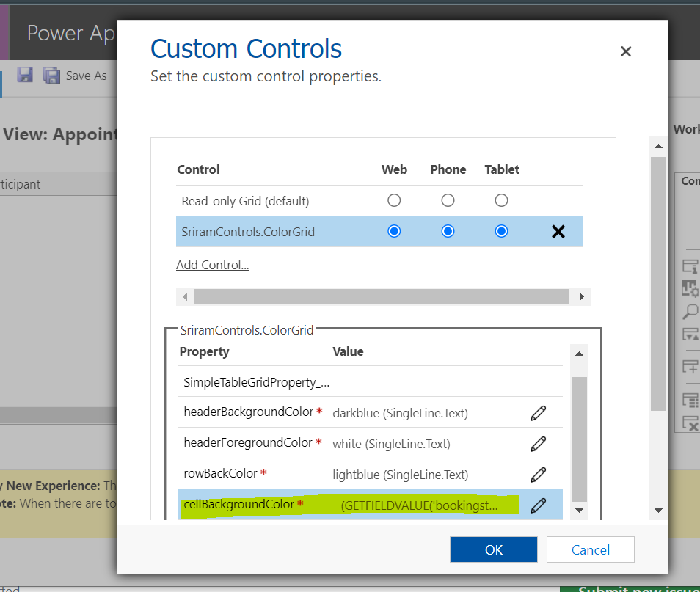
Task: Remove the SriramControls.ColorGrid control with X
Action: tap(558, 232)
